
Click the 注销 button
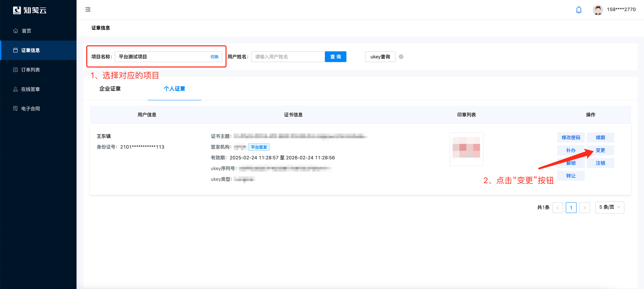click(600, 163)
